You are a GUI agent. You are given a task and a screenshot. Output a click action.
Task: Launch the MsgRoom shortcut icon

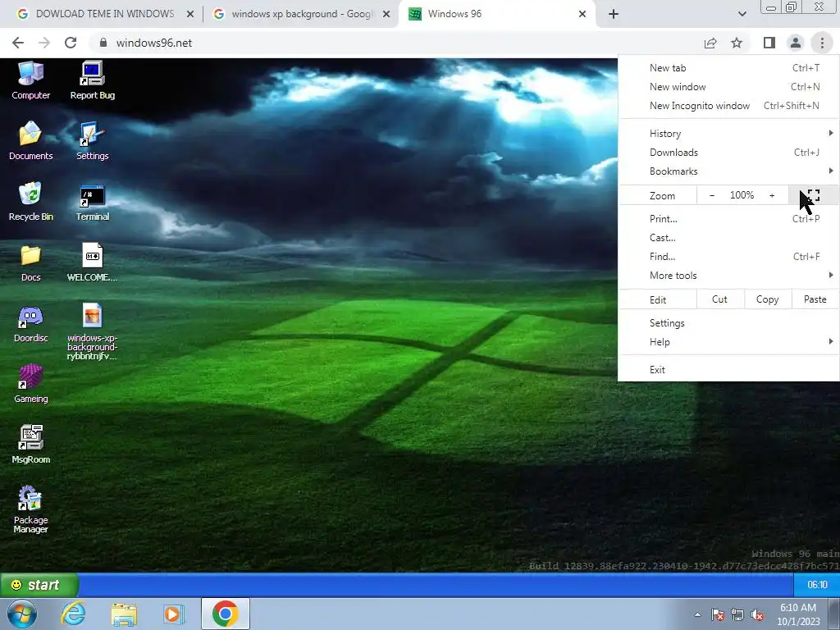pyautogui.click(x=30, y=444)
